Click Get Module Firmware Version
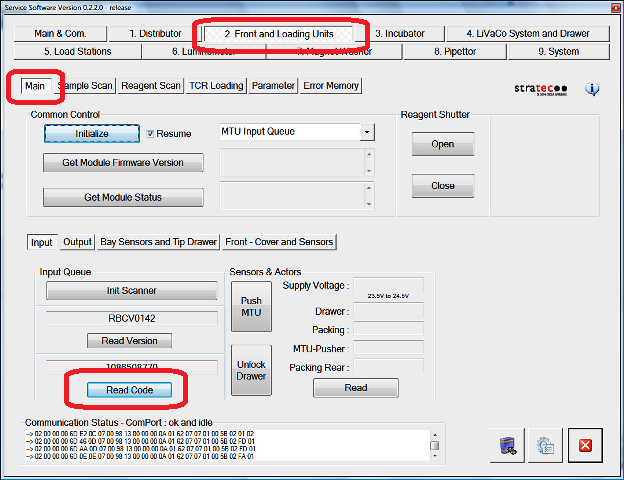Image resolution: width=624 pixels, height=480 pixels. pyautogui.click(x=123, y=163)
